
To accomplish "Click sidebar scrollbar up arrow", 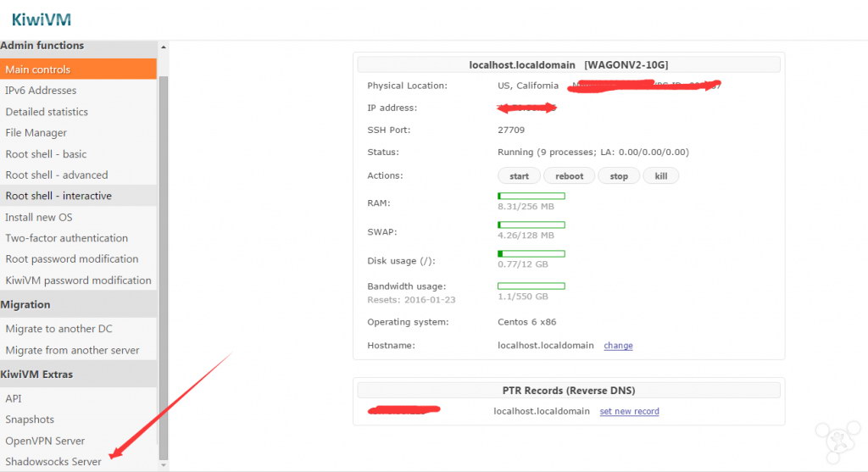I will [x=164, y=47].
